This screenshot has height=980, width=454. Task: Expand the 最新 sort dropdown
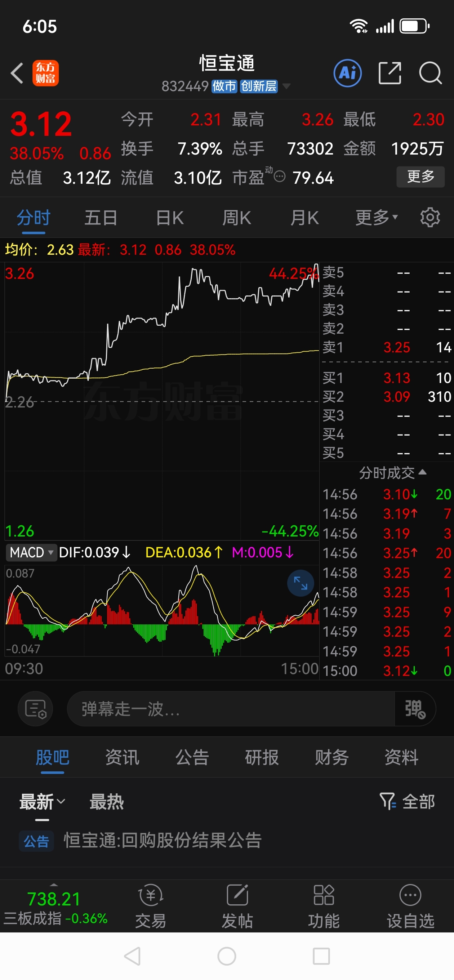click(x=42, y=802)
